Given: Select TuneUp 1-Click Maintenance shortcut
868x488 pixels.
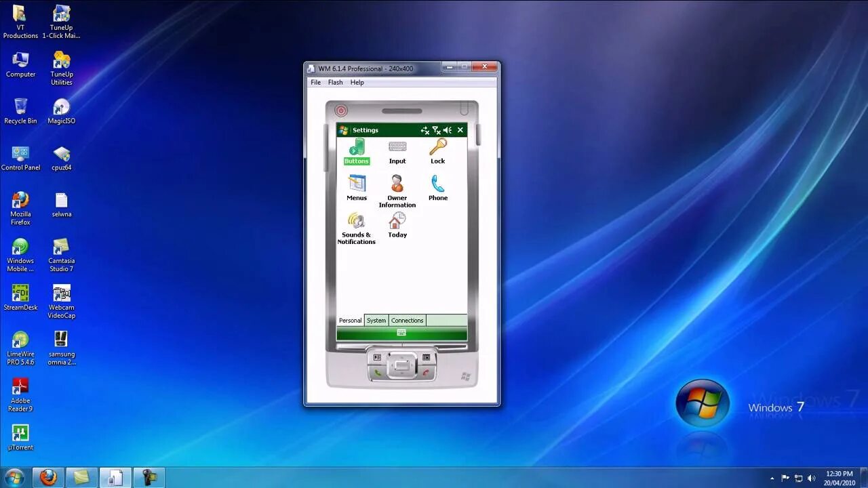Looking at the screenshot, I should pyautogui.click(x=62, y=22).
